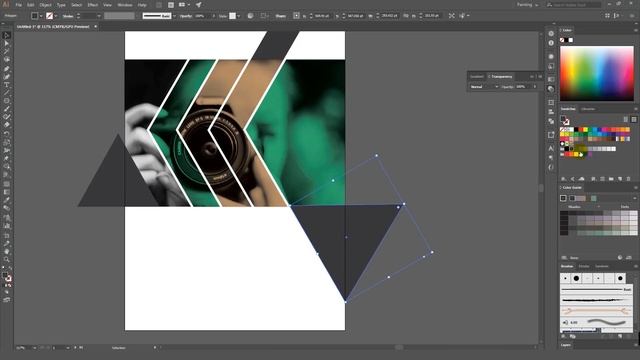
Task: Select the Zoom magnifier tool
Action: coord(7,260)
